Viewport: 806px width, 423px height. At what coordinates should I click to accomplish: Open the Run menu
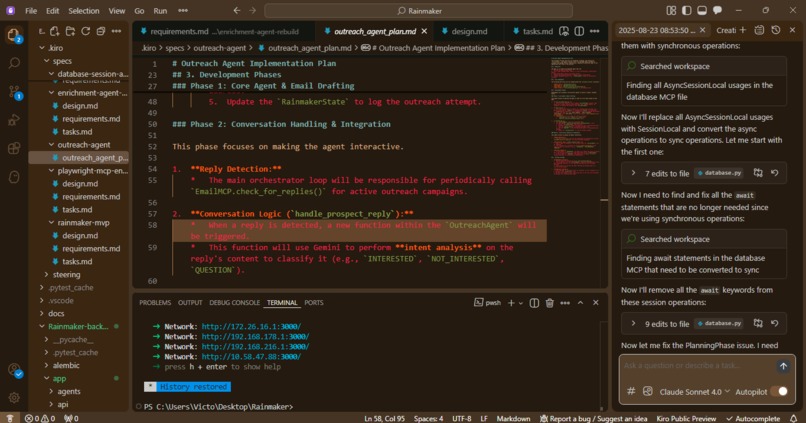click(x=160, y=10)
